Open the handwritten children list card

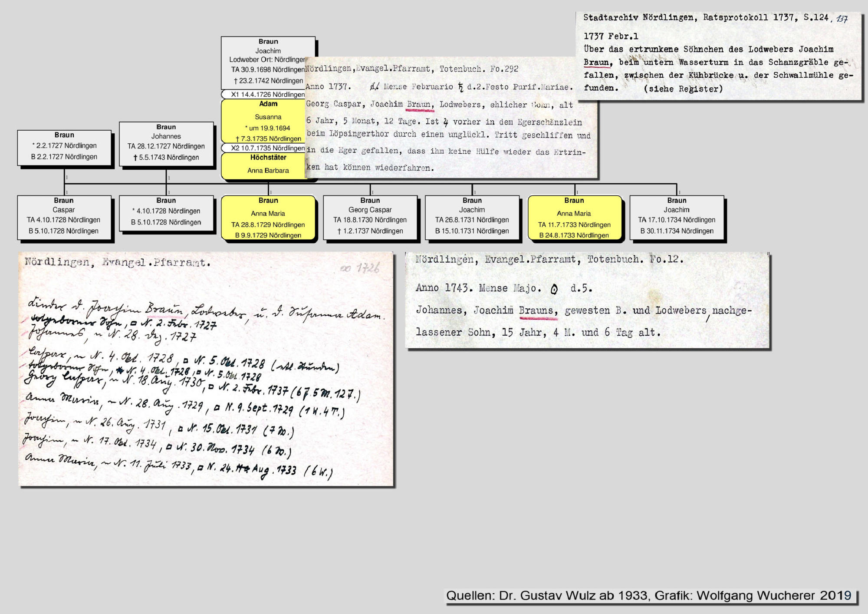(x=206, y=369)
